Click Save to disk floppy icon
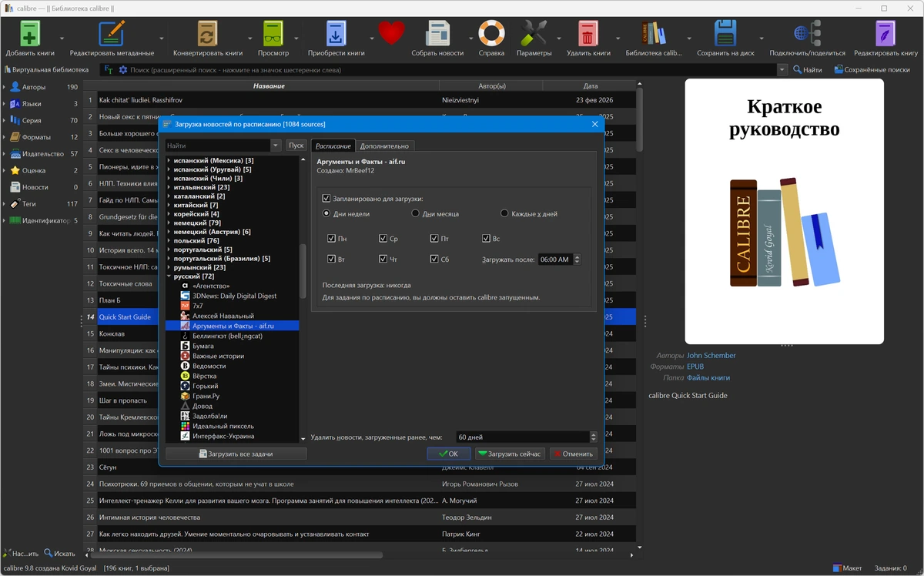The width and height of the screenshot is (924, 576). point(725,34)
